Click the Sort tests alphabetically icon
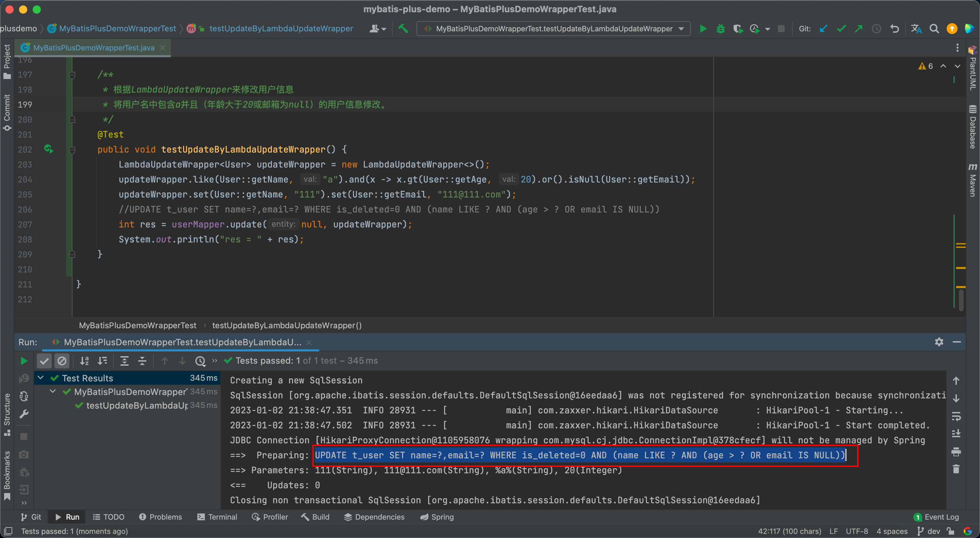 click(x=84, y=360)
